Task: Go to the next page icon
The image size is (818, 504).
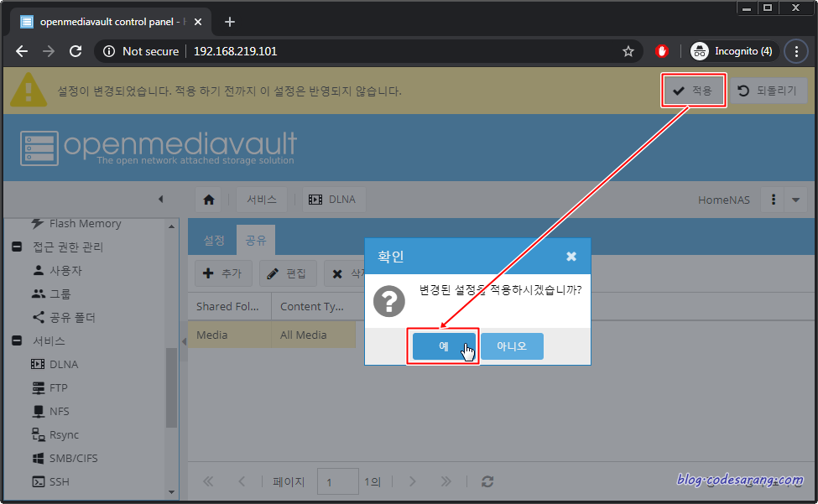Action: 412,481
